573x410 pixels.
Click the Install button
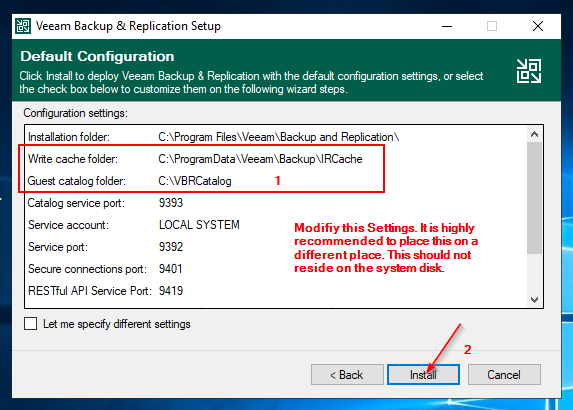[423, 375]
